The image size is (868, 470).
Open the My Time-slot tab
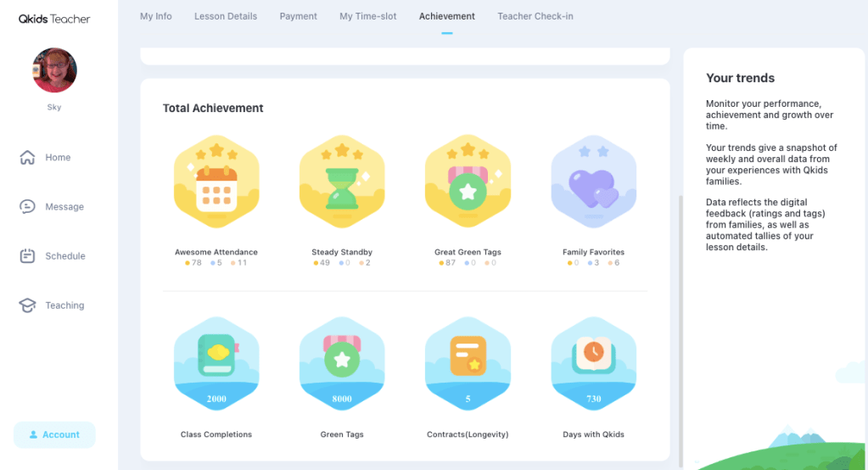[368, 16]
